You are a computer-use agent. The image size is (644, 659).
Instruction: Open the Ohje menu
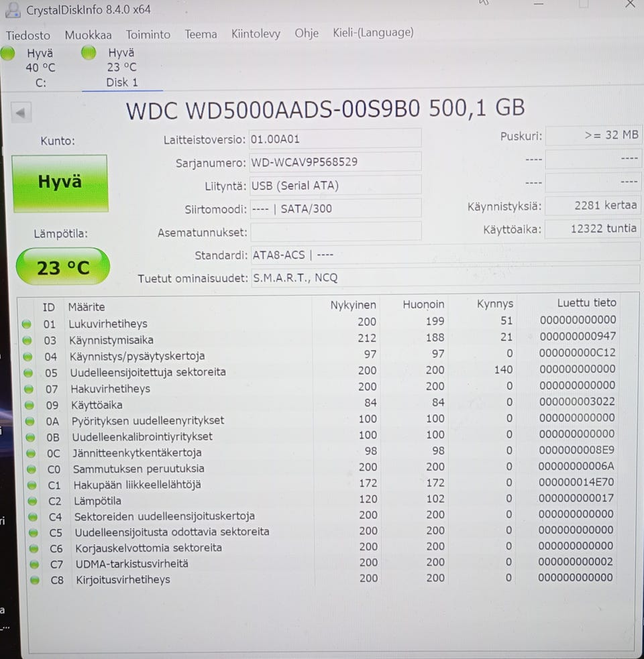pos(306,34)
